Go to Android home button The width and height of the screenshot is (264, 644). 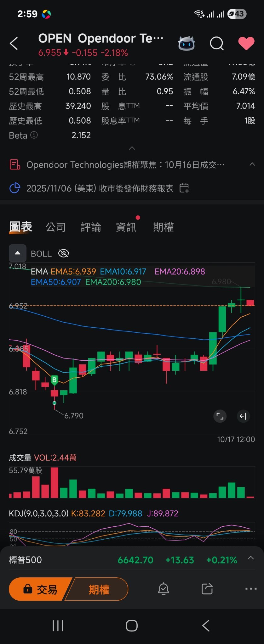pos(132,626)
